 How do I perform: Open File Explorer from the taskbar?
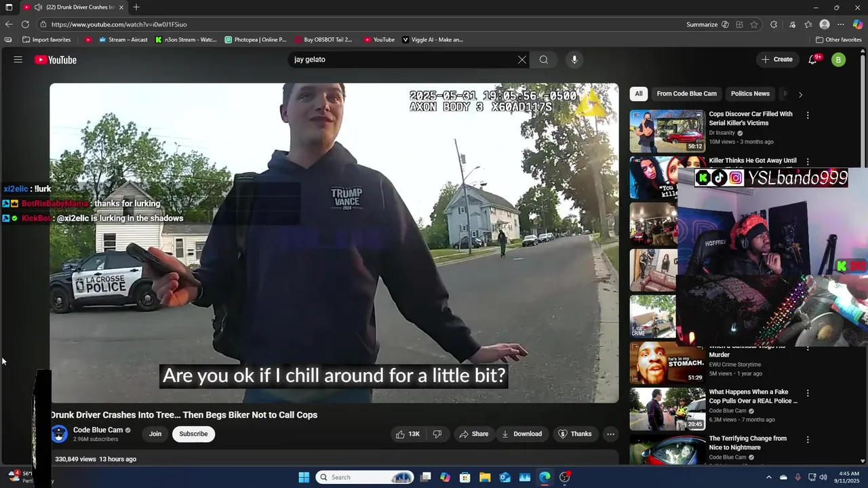(485, 477)
